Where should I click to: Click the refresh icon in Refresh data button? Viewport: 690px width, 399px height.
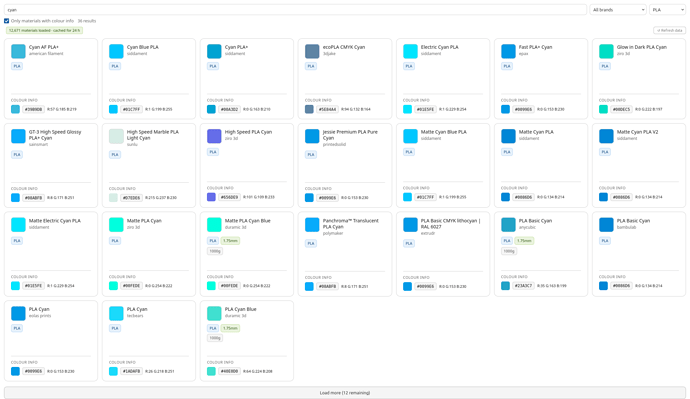658,30
